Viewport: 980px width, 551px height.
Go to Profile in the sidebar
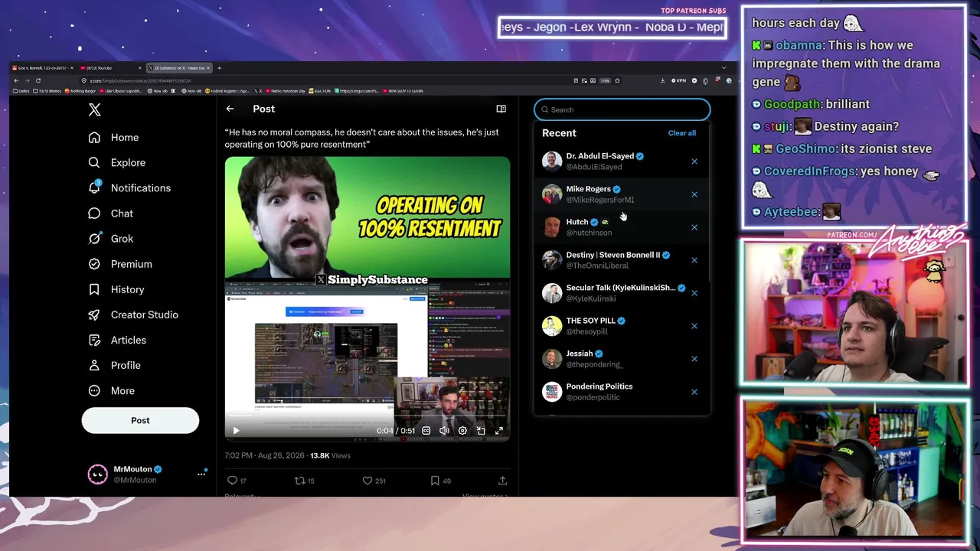click(x=114, y=365)
